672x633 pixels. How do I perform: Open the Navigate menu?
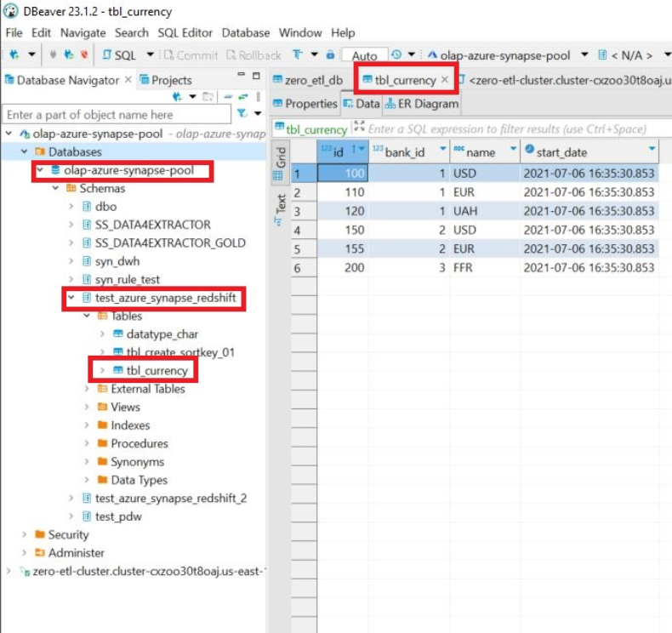(83, 32)
